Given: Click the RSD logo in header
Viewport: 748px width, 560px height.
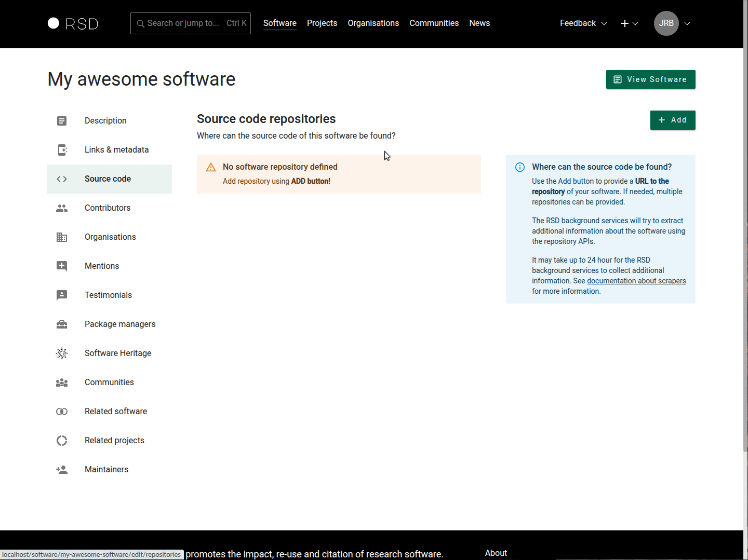Looking at the screenshot, I should click(73, 23).
